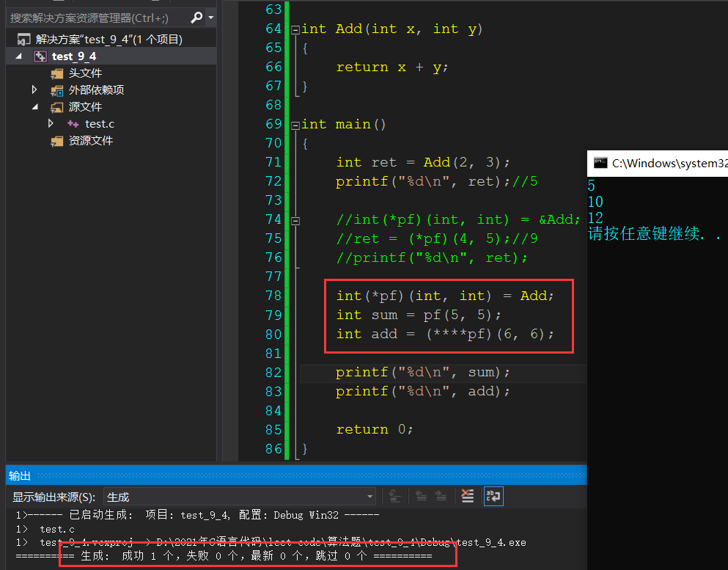Click the build summary line "成功 1 个"
This screenshot has height=570, width=728.
coord(224,555)
